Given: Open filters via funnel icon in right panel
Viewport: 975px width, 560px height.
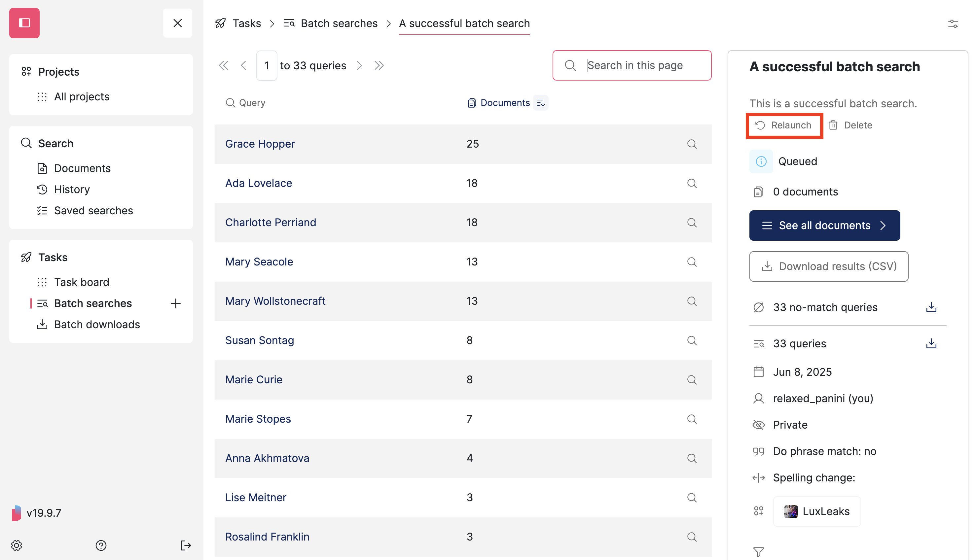Looking at the screenshot, I should click(x=758, y=551).
